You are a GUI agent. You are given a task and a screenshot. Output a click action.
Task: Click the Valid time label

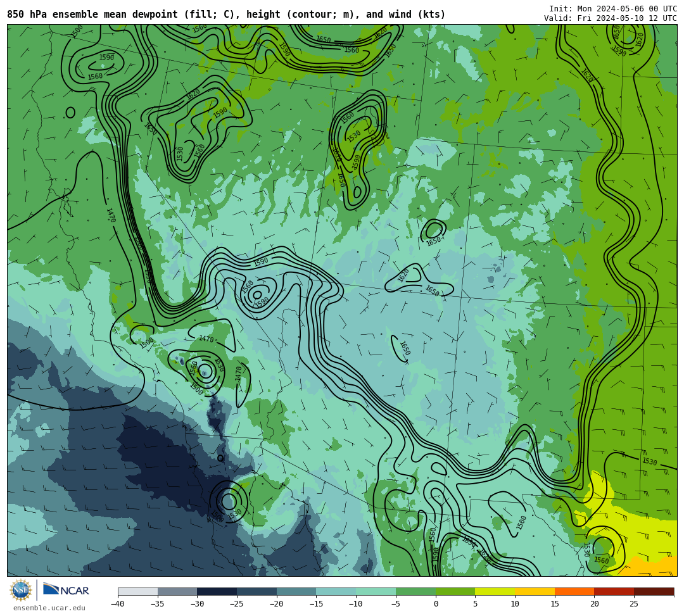coord(611,18)
